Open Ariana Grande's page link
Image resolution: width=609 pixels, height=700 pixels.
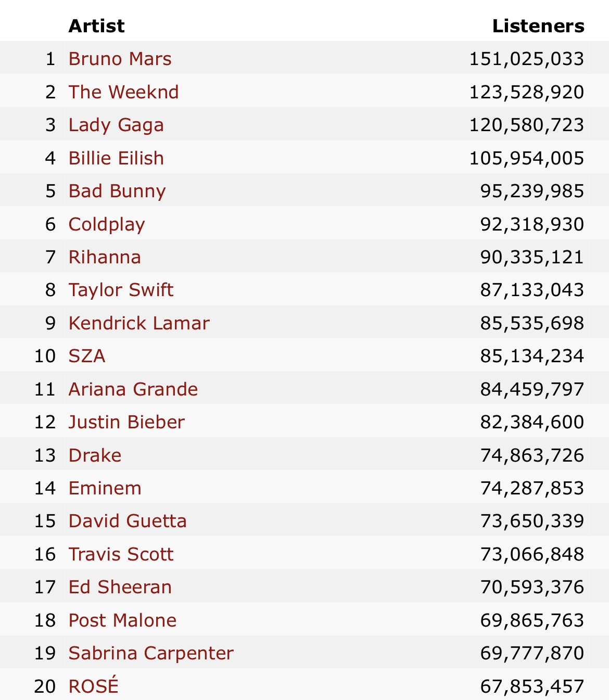click(133, 389)
